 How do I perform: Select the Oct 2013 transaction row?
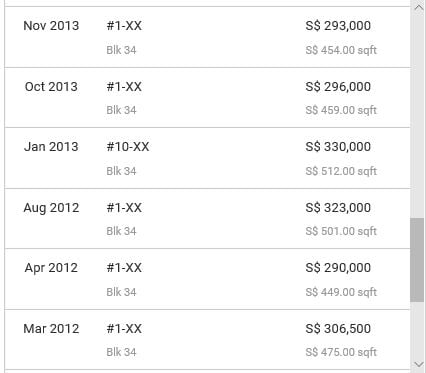pos(208,97)
